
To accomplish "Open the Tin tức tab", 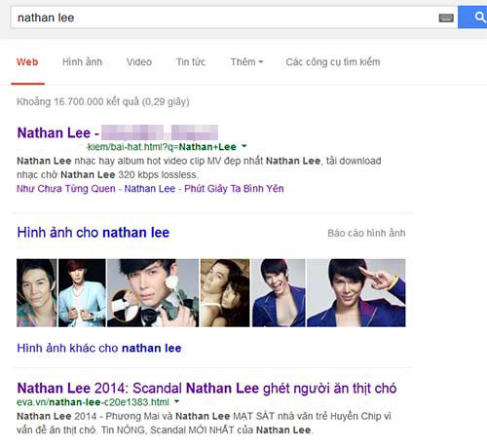I will pos(191,61).
